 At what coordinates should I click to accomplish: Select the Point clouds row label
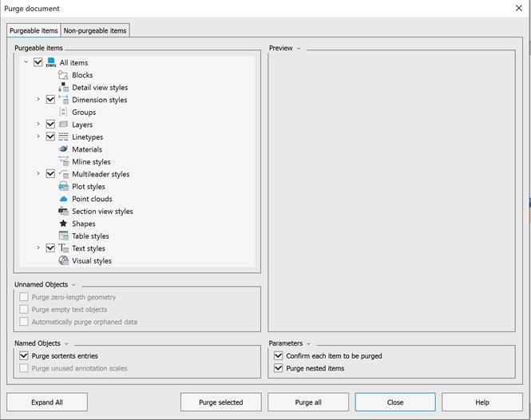coord(92,199)
